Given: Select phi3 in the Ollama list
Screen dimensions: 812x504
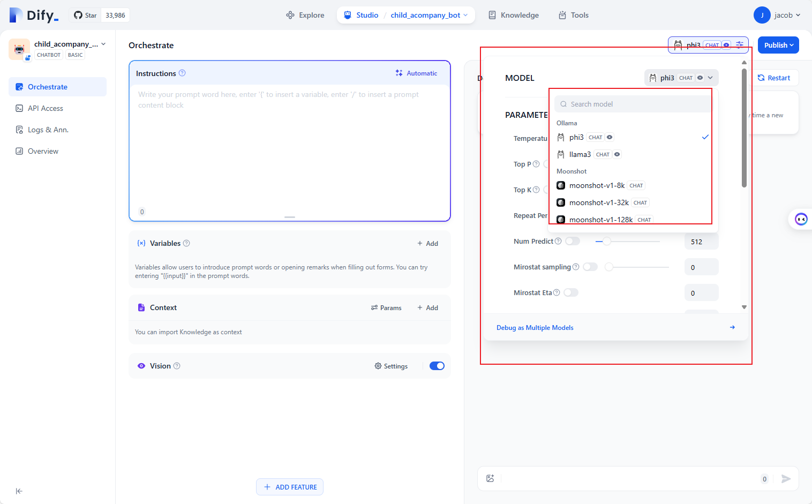Looking at the screenshot, I should click(x=633, y=137).
